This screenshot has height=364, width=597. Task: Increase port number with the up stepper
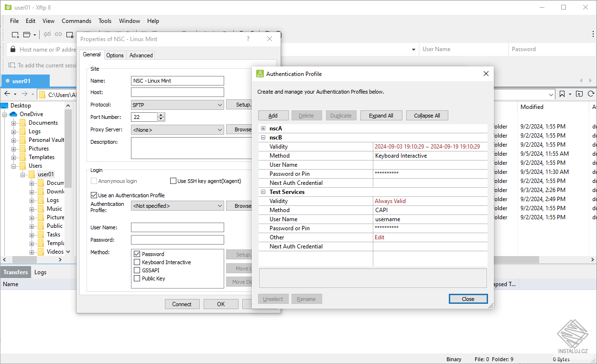pos(161,115)
